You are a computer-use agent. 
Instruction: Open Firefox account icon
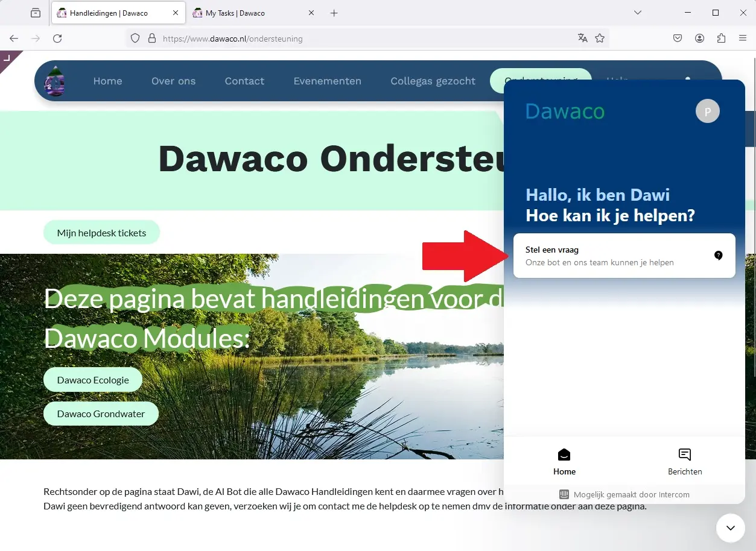[x=699, y=39]
